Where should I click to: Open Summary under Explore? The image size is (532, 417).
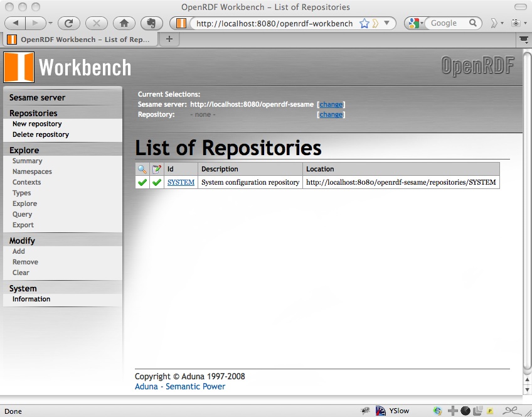pos(28,161)
